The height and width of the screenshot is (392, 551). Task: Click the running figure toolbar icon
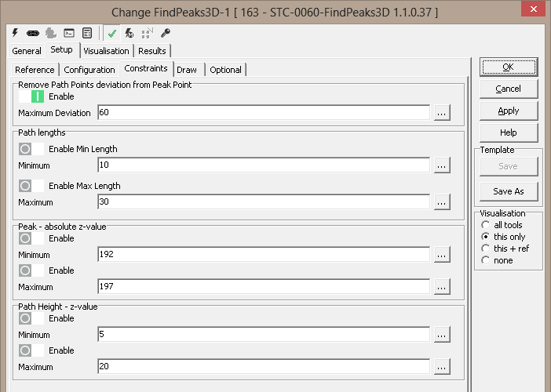[130, 34]
